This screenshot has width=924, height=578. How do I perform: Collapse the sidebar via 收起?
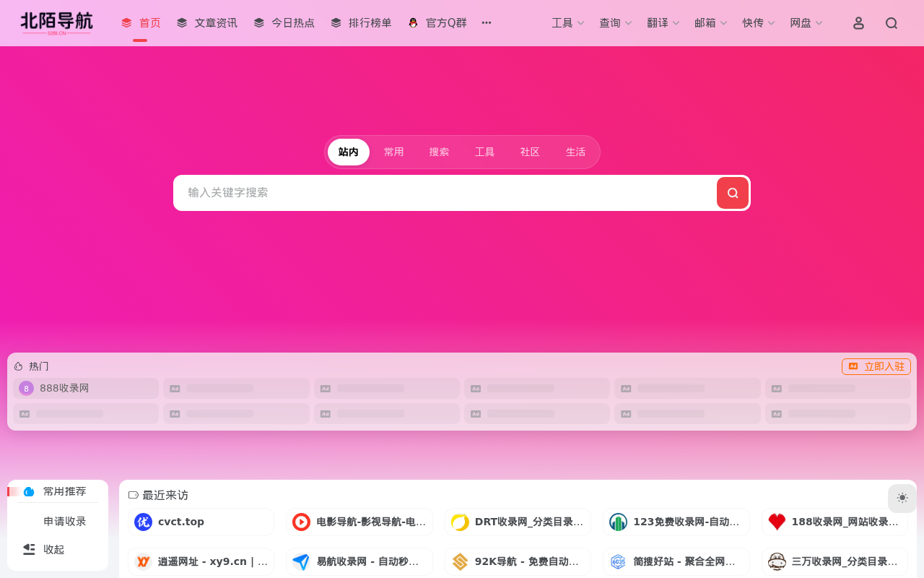(55, 549)
